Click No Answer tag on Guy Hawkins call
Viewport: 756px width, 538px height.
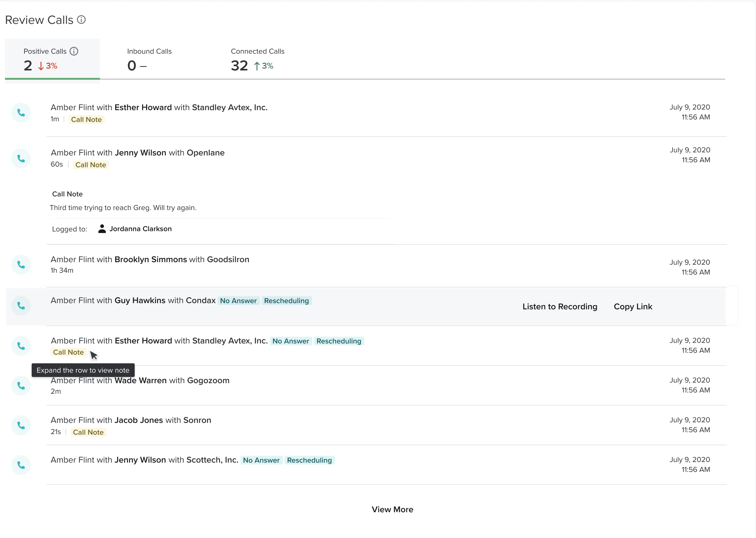(x=238, y=301)
